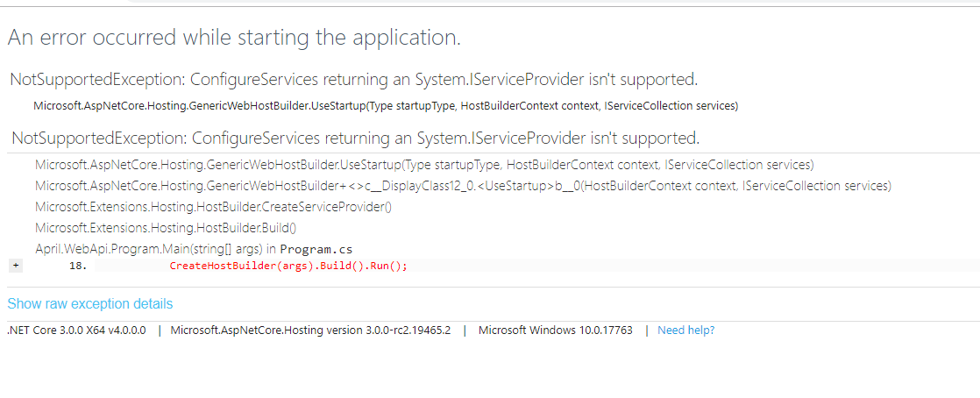The image size is (980, 398).
Task: Click the gray GenericWebHostBuilder.UseStartup stack frame
Action: pos(424,166)
